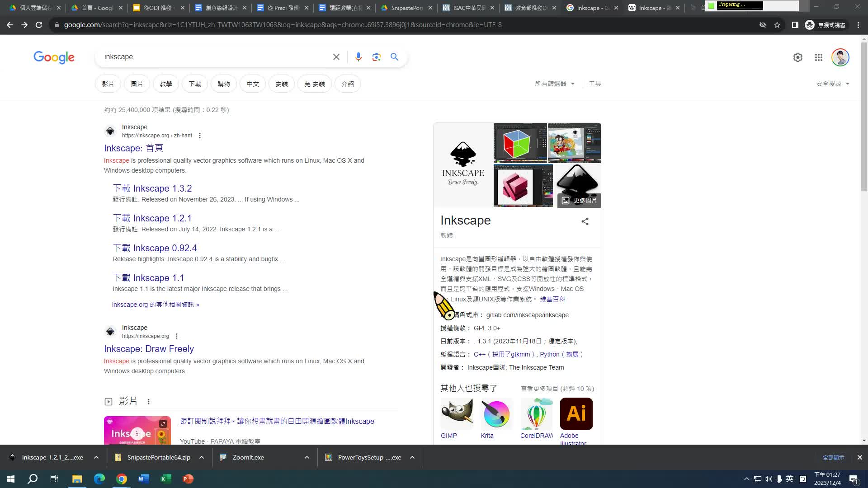Screen dimensions: 868x488
Task: Open Google Lens image search icon
Action: (x=377, y=57)
